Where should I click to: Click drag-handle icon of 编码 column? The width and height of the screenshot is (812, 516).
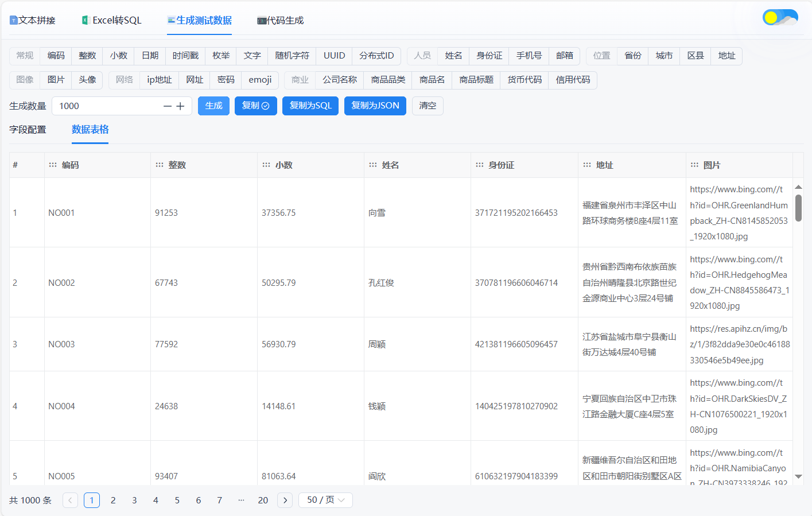coord(53,165)
